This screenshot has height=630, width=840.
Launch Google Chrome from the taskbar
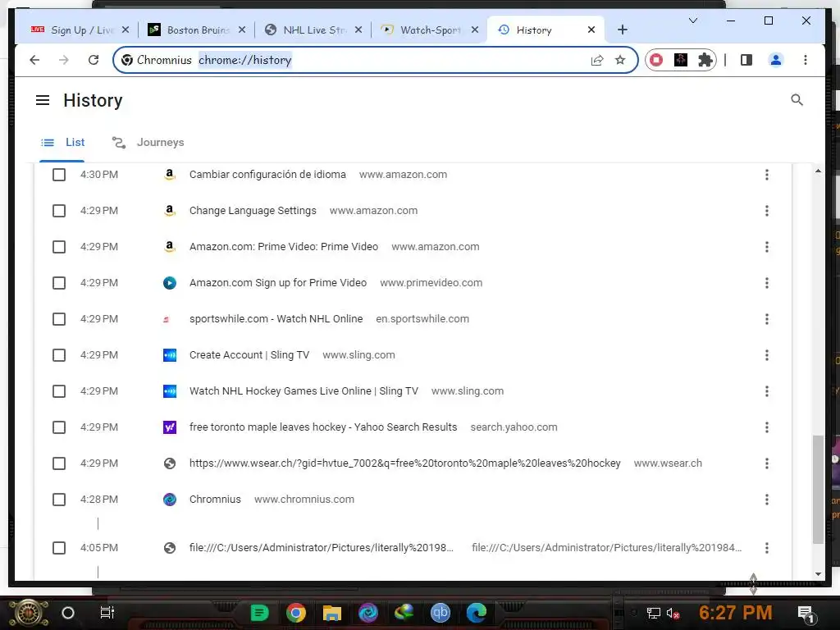[295, 613]
